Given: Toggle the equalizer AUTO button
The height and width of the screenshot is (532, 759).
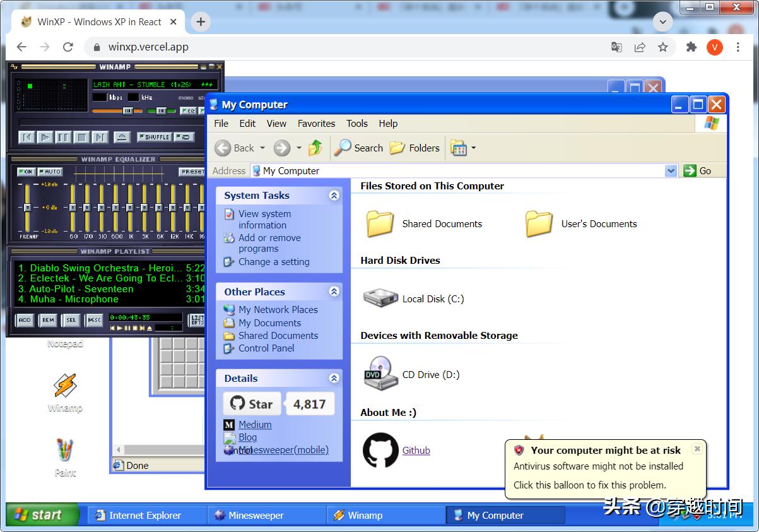Looking at the screenshot, I should coord(50,172).
